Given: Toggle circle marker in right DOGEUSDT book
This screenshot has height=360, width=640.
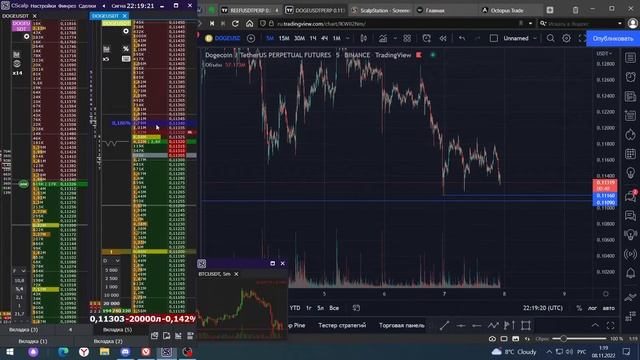Looking at the screenshot, I should pyautogui.click(x=126, y=31).
